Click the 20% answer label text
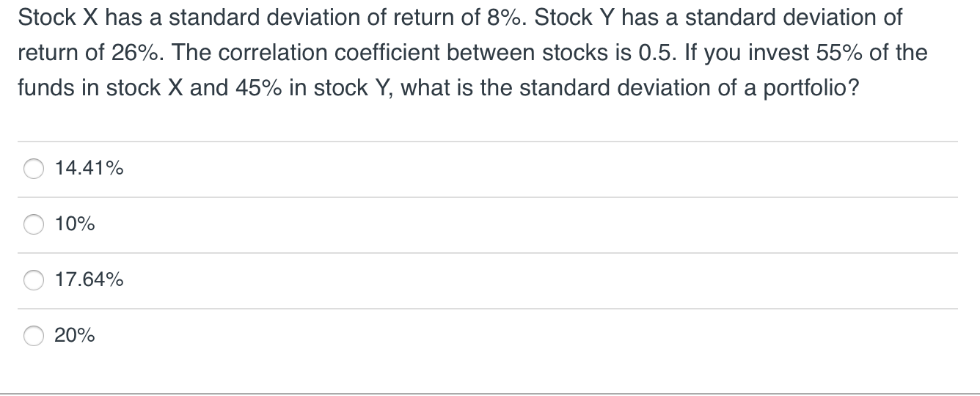This screenshot has width=980, height=396. [x=75, y=336]
